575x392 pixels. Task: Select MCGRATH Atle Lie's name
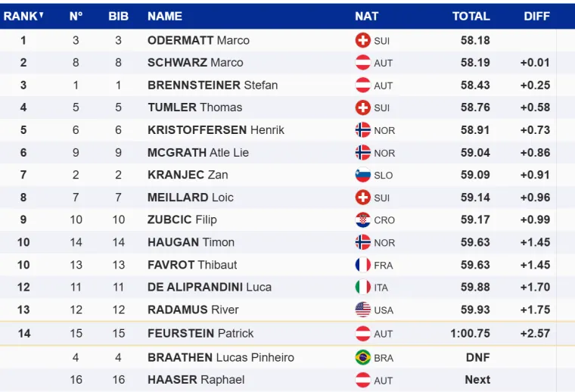pos(198,153)
